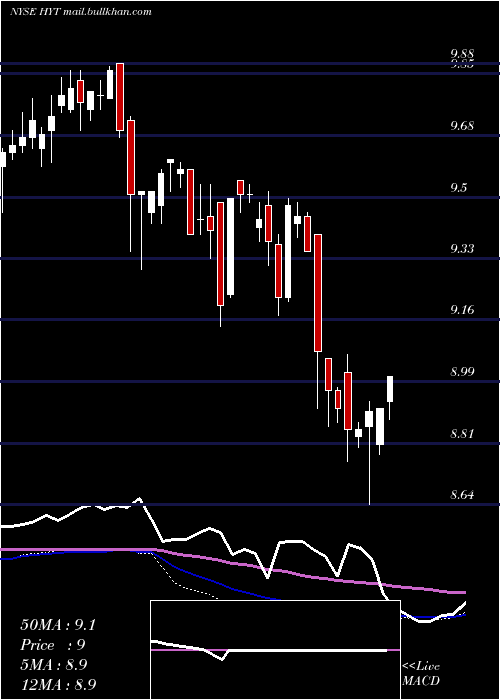500x700 pixels.
Task: Click the '12MA : 8.9' readout
Action: [x=58, y=684]
